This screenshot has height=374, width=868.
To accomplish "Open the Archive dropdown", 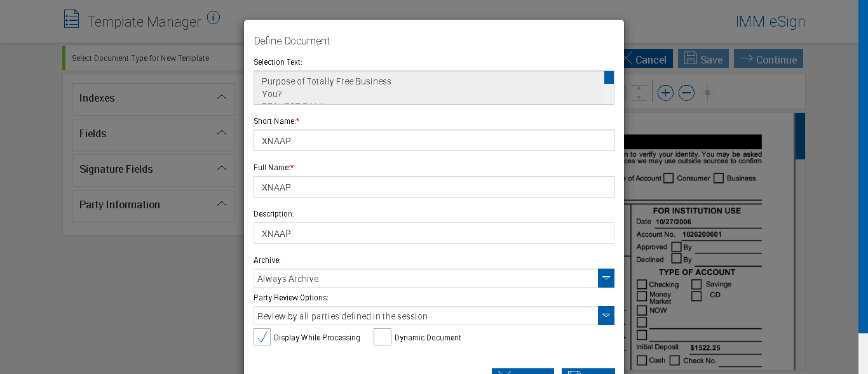I will coord(606,278).
